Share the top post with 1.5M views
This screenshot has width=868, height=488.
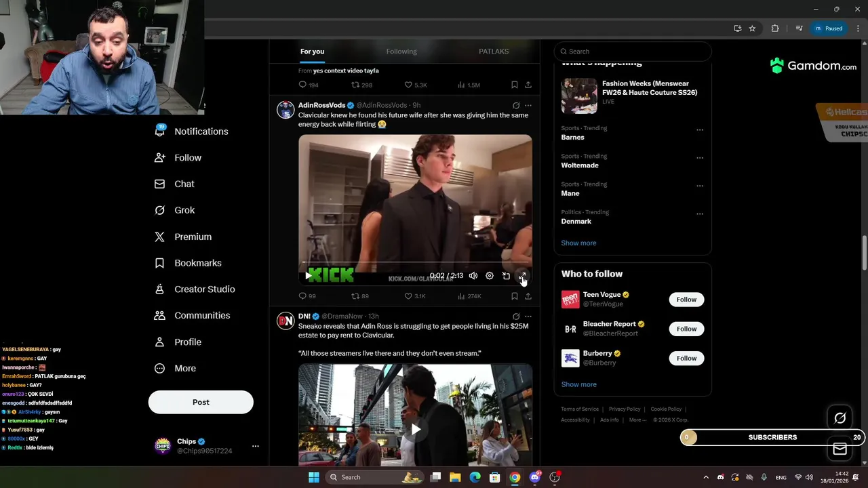[x=528, y=85]
